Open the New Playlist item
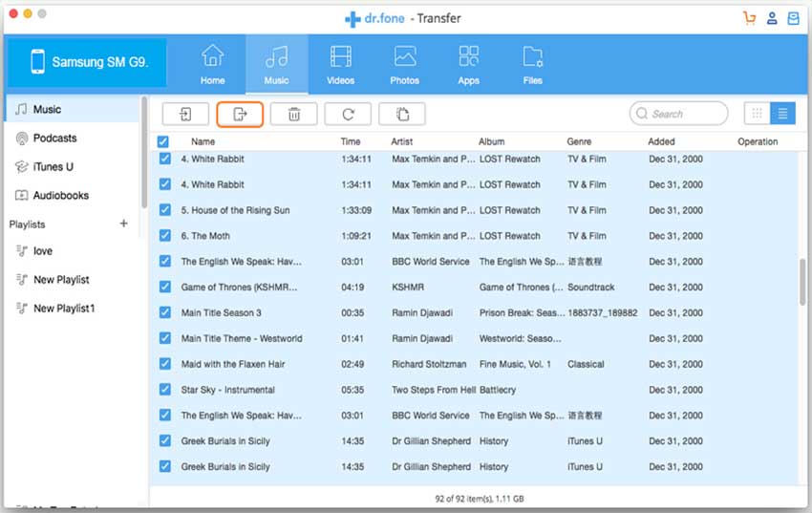Screen dimensions: 812x513 [x=72, y=280]
